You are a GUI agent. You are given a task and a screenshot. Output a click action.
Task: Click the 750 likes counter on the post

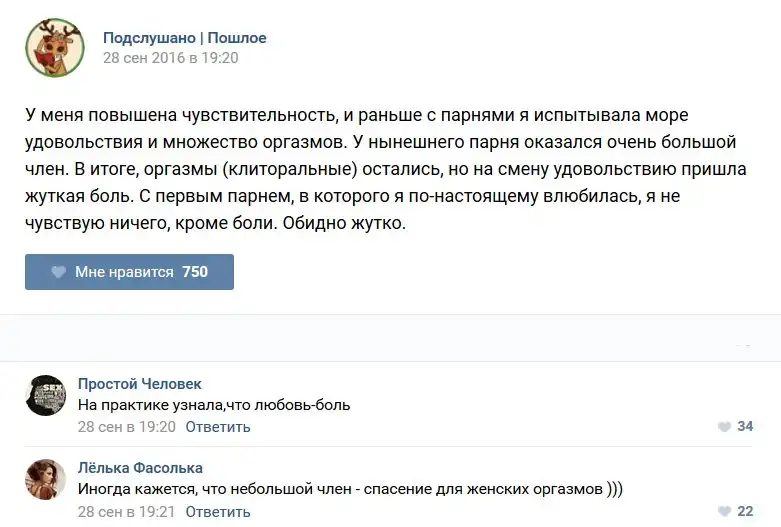coord(195,272)
